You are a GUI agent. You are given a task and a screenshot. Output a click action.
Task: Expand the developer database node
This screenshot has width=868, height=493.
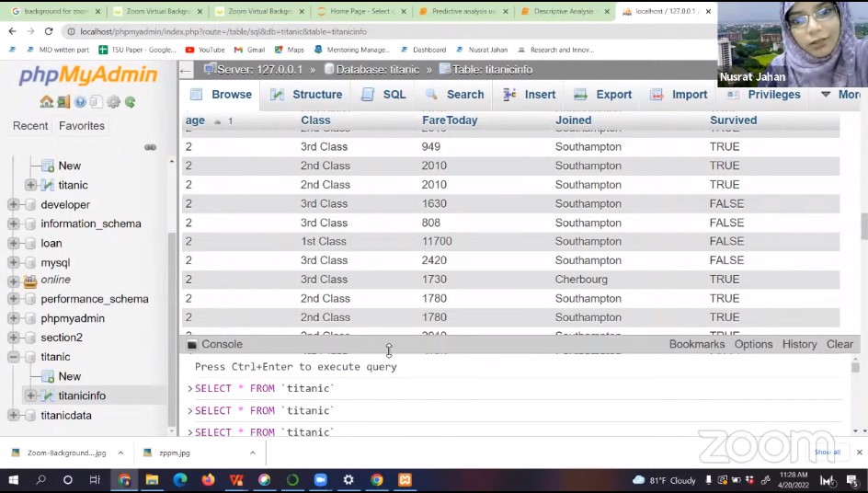(13, 204)
